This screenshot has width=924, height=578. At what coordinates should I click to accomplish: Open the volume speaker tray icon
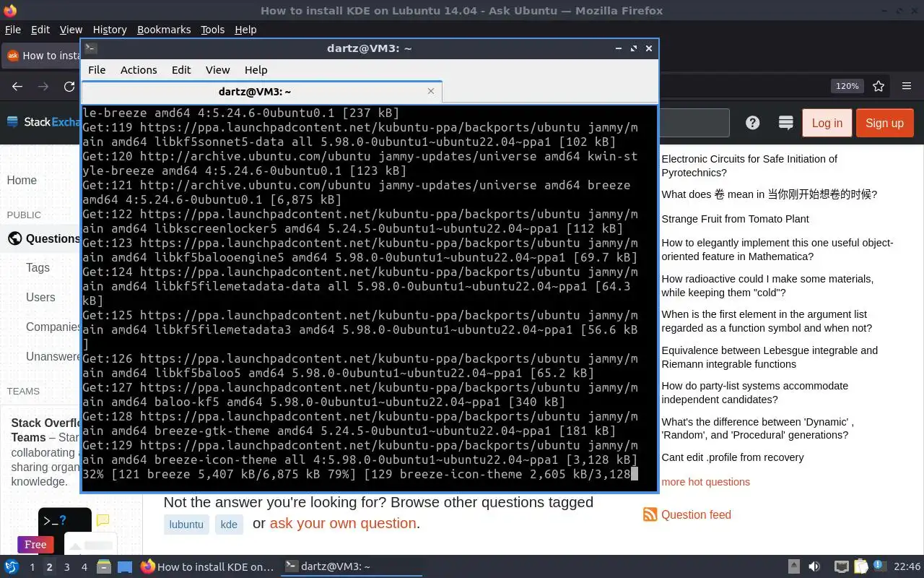(x=814, y=567)
